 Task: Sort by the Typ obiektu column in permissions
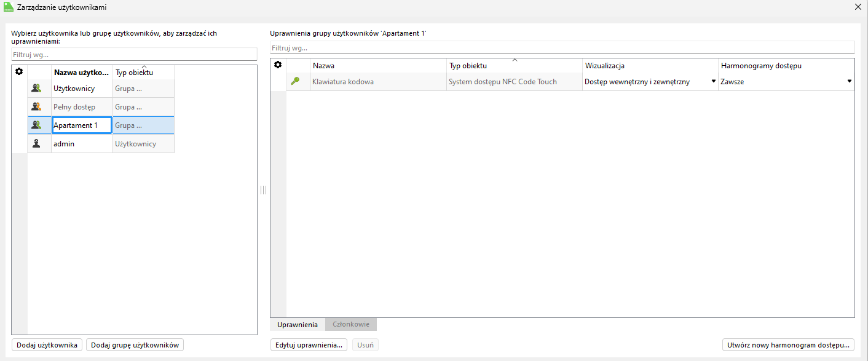click(514, 66)
